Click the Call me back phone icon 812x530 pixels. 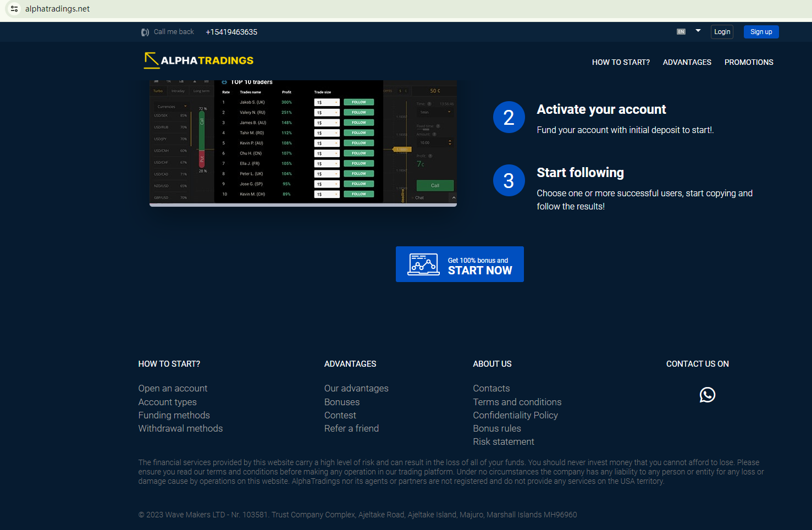(145, 32)
